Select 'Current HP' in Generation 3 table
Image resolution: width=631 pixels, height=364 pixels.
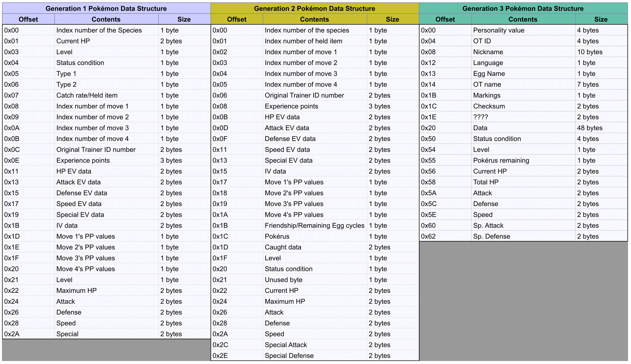tap(523, 171)
